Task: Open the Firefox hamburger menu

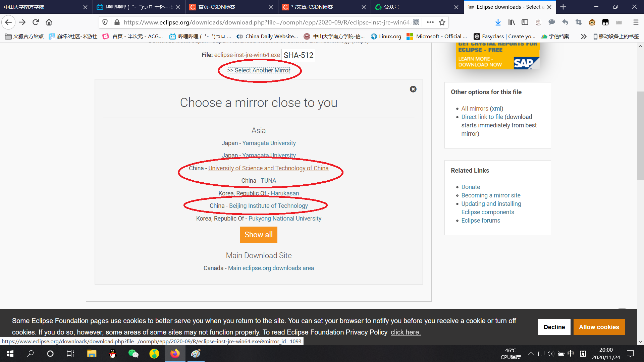Action: tap(636, 22)
